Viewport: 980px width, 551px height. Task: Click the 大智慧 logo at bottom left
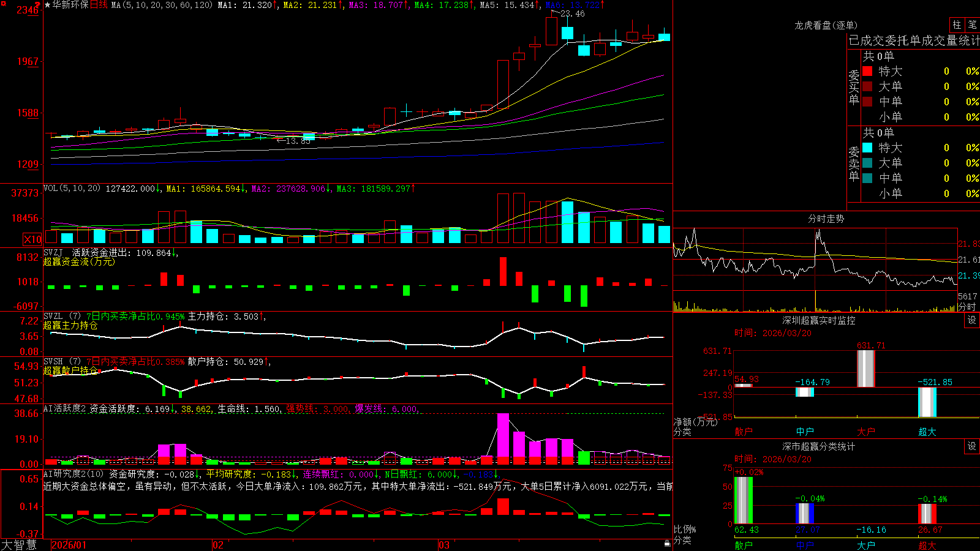click(x=18, y=545)
